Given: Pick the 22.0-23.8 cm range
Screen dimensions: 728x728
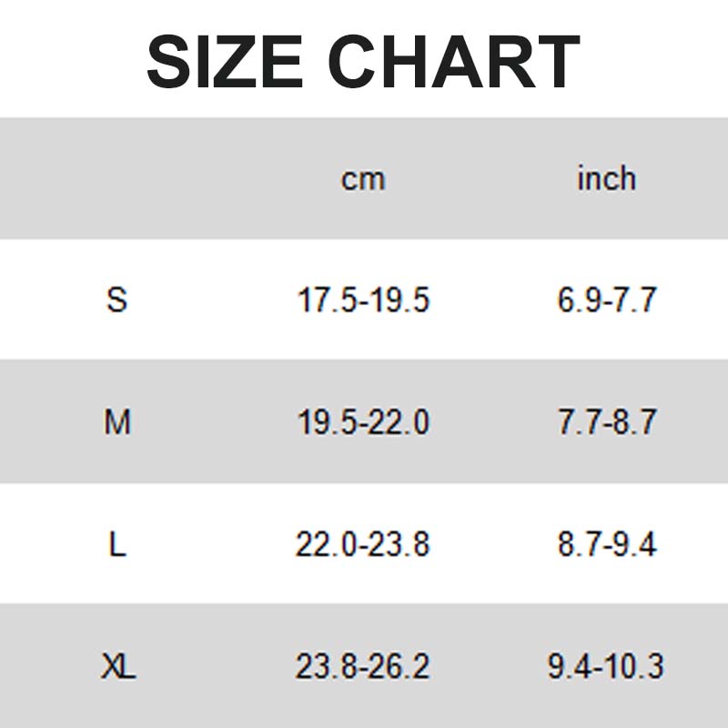Looking at the screenshot, I should (x=362, y=544).
